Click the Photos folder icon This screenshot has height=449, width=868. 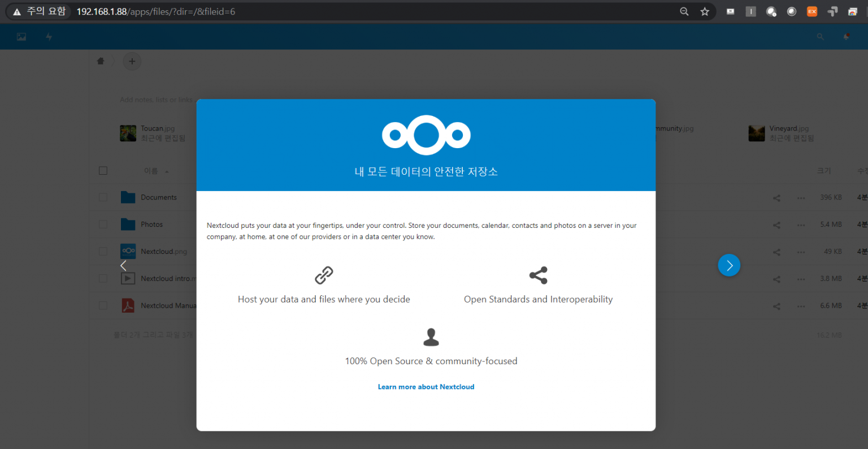tap(128, 225)
